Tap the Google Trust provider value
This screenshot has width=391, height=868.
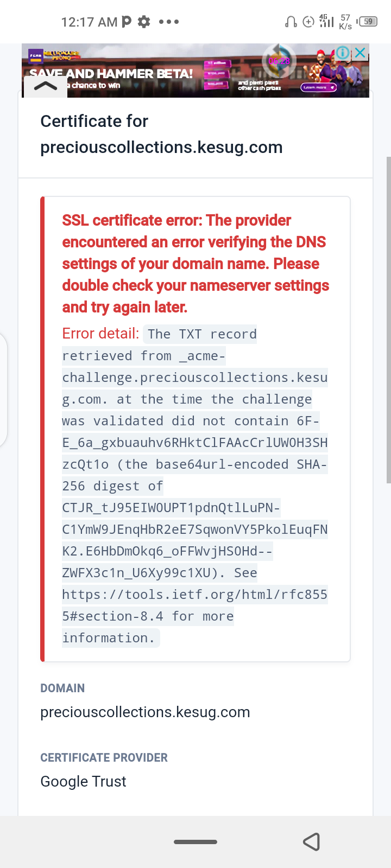(x=83, y=781)
